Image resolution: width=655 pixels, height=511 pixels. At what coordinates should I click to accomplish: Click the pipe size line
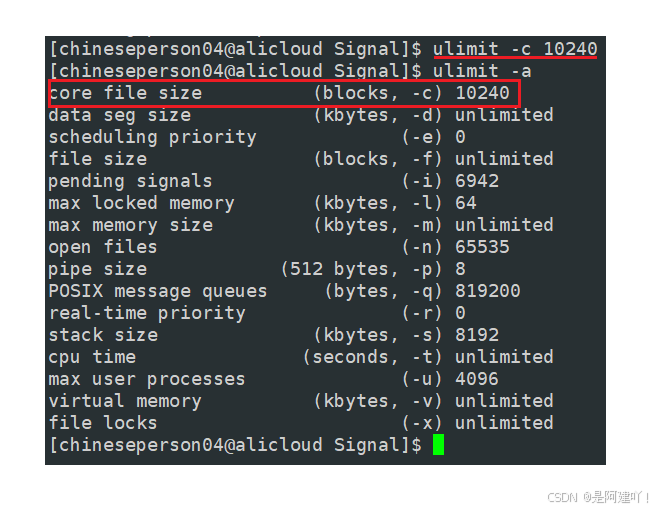coord(257,269)
